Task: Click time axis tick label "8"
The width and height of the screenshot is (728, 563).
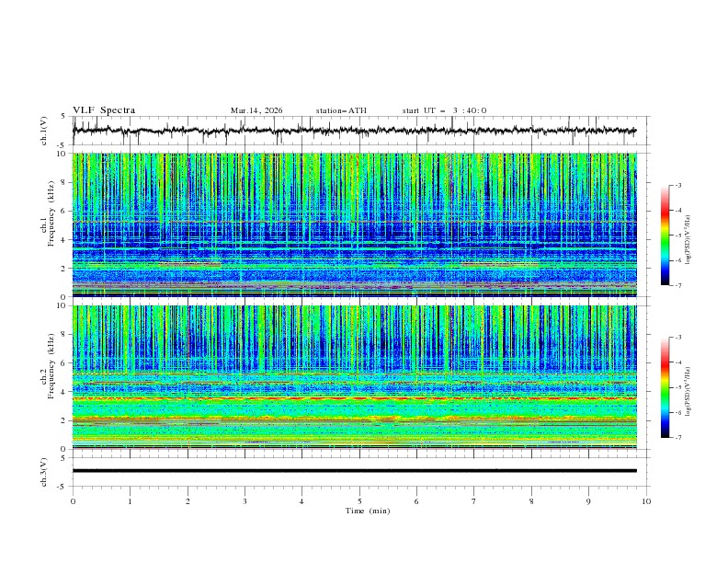Action: tap(531, 501)
